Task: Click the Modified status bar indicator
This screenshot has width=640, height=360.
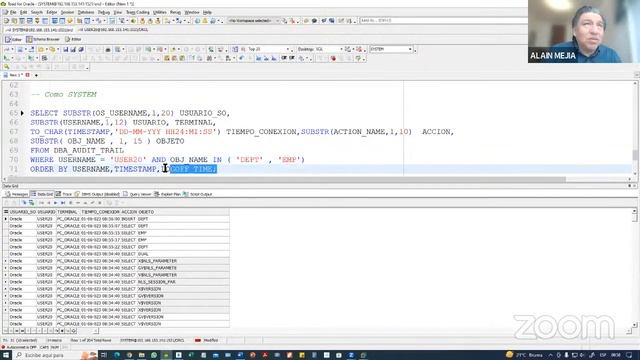Action: [x=207, y=340]
